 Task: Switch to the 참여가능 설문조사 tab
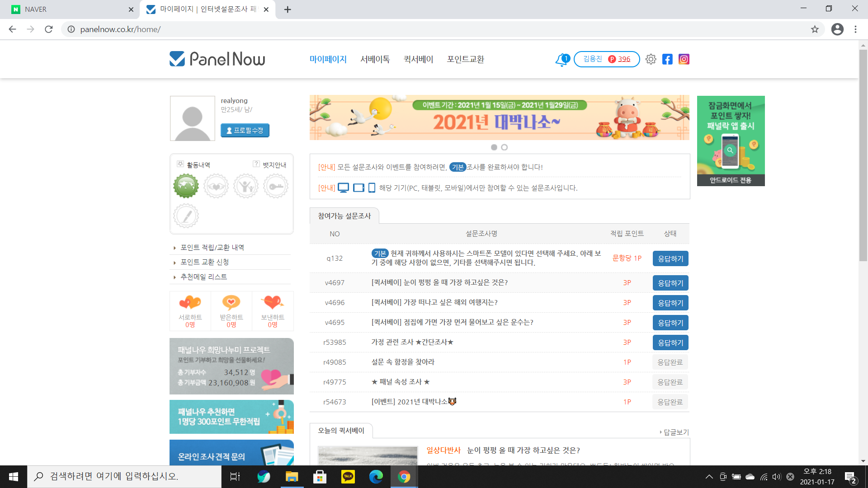[x=344, y=216]
